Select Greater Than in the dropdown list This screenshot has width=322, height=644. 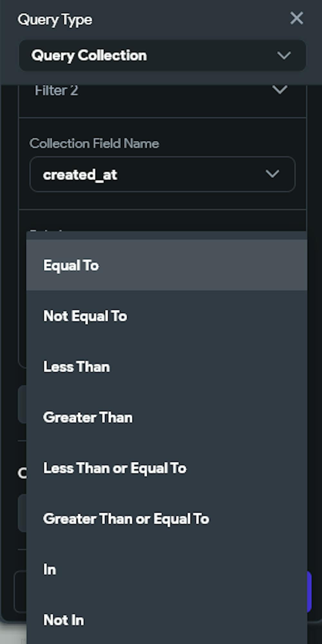(88, 418)
